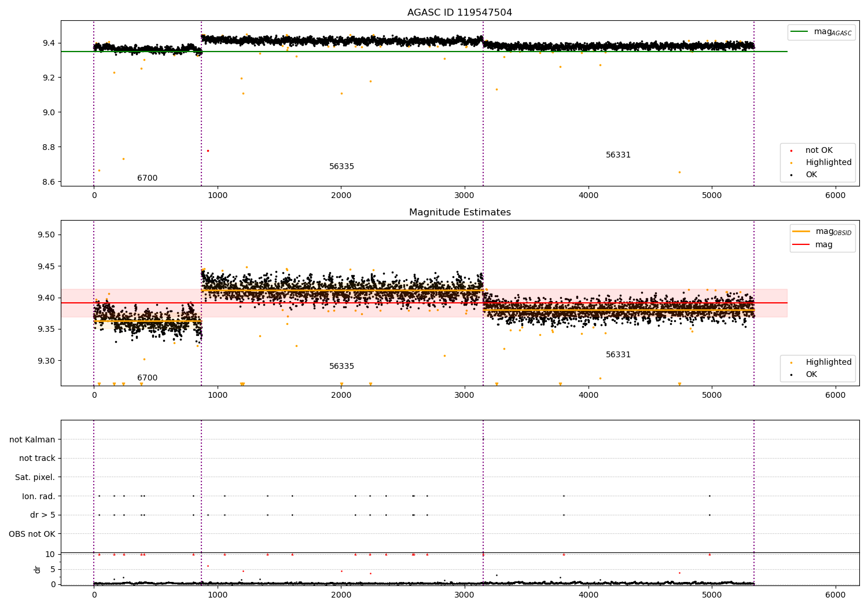Select the mag OBSID legend label
The width and height of the screenshot is (868, 608).
coord(833,232)
